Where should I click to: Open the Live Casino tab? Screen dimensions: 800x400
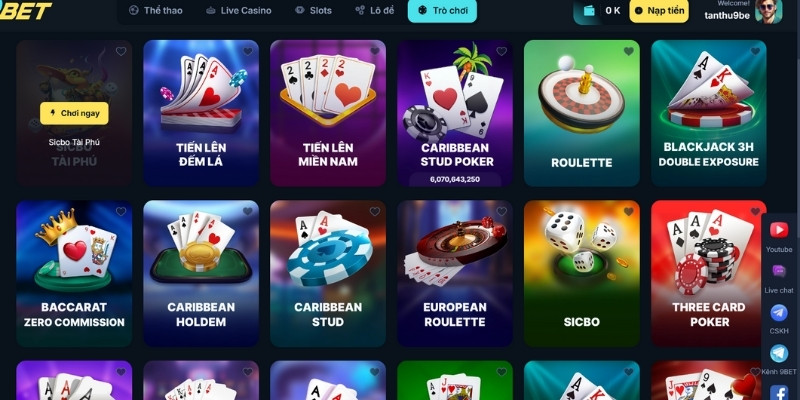[x=239, y=10]
